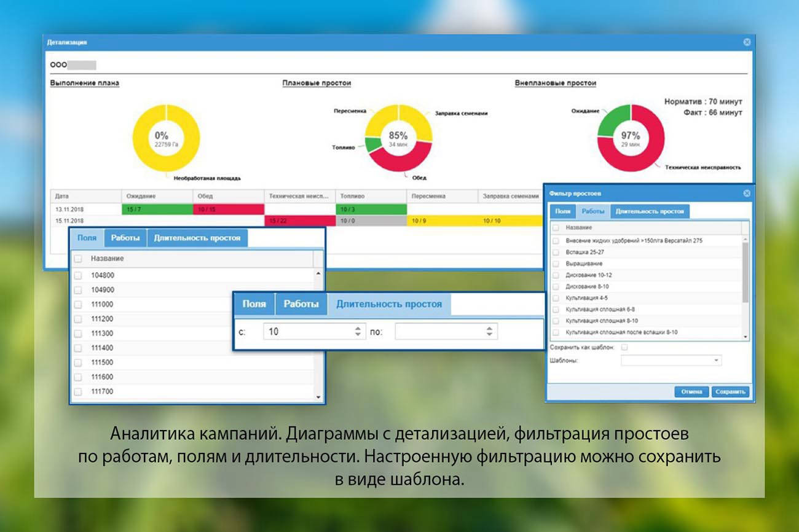Increment the "с:" duration value using its up arrow

[x=356, y=327]
